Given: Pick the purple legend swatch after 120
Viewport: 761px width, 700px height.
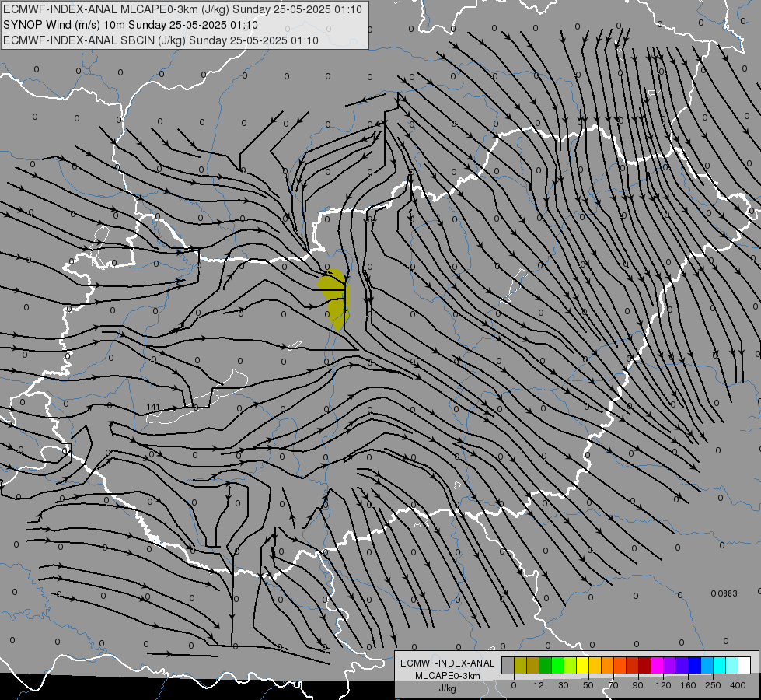Looking at the screenshot, I should 670,665.
